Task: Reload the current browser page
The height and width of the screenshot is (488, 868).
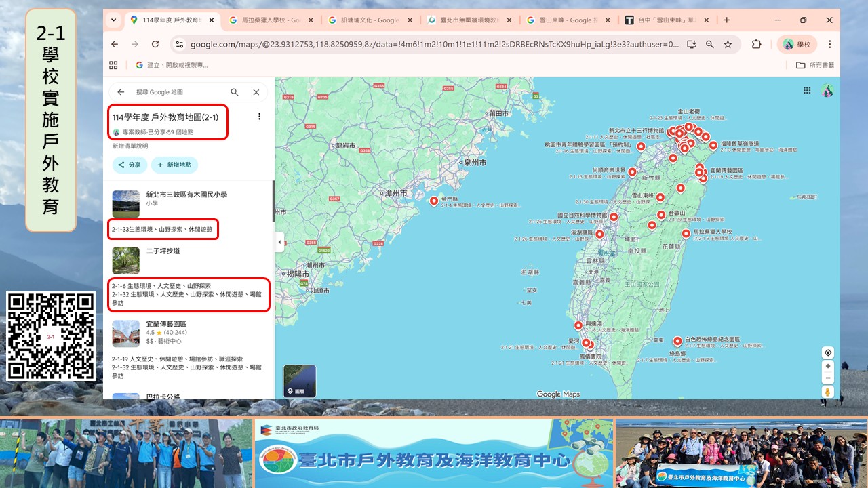Action: (x=155, y=45)
